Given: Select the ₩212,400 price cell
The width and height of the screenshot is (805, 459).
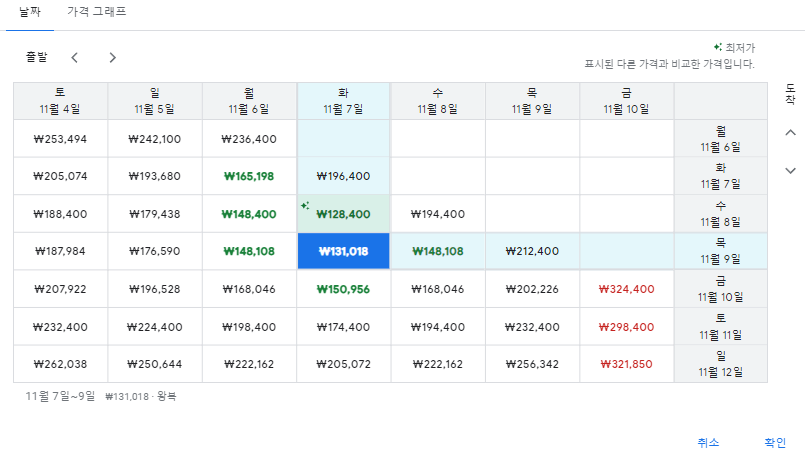Looking at the screenshot, I should 532,251.
